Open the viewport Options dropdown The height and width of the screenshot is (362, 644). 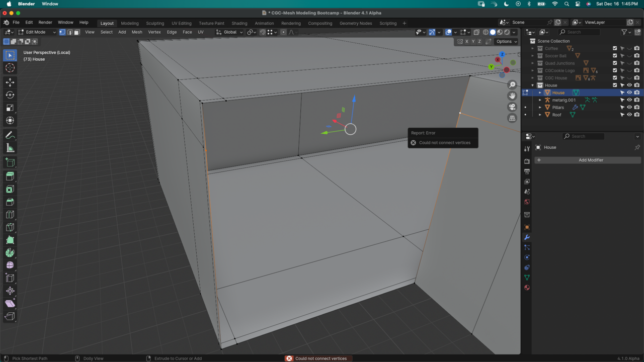coord(506,42)
